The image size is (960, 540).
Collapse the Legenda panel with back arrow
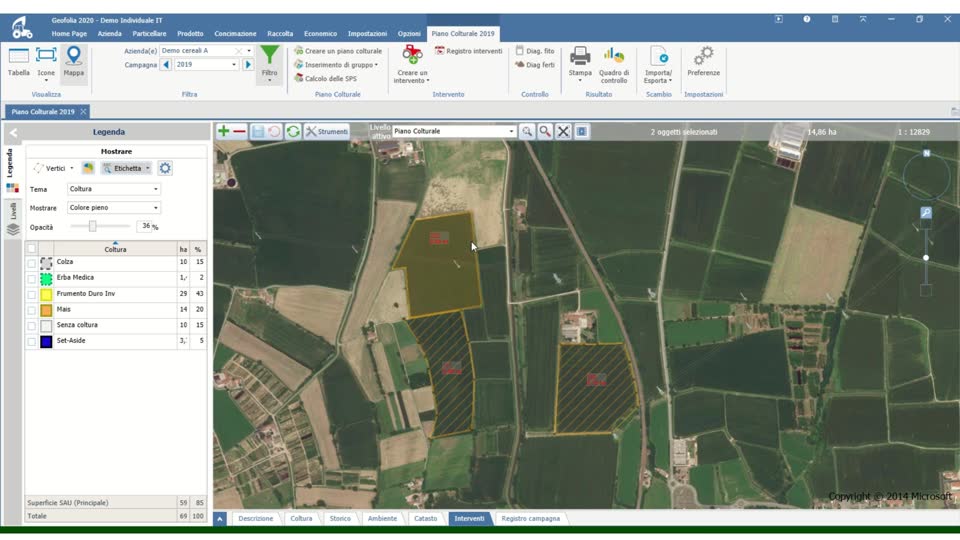click(x=13, y=132)
